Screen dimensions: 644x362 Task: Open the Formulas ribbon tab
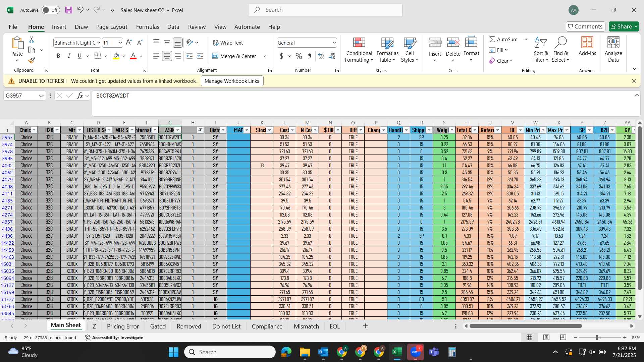148,27
